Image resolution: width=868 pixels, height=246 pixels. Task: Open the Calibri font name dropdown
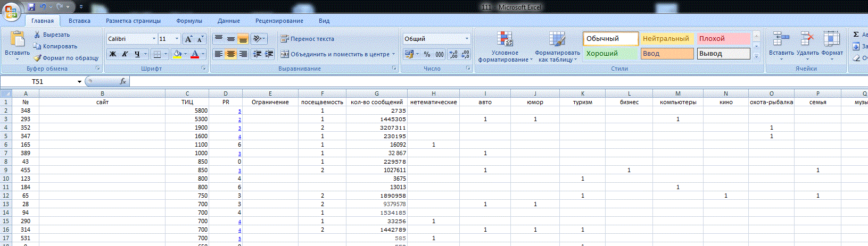click(x=154, y=39)
